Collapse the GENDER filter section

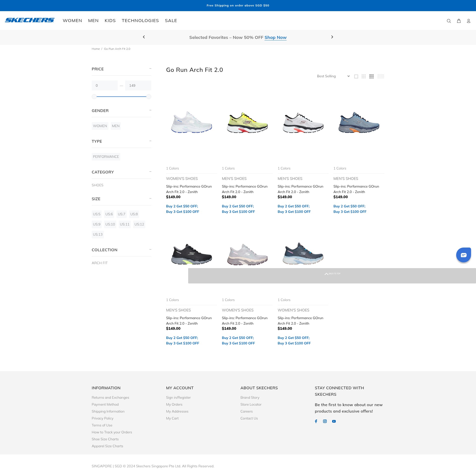click(150, 110)
